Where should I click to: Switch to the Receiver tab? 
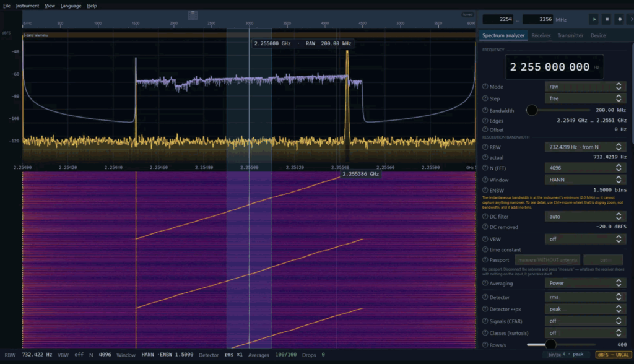coord(541,35)
